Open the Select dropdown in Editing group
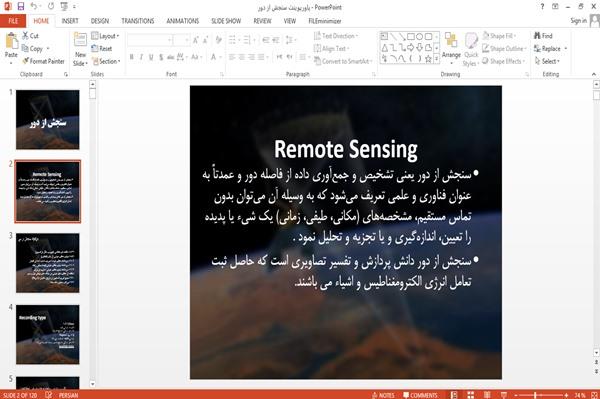 548,61
